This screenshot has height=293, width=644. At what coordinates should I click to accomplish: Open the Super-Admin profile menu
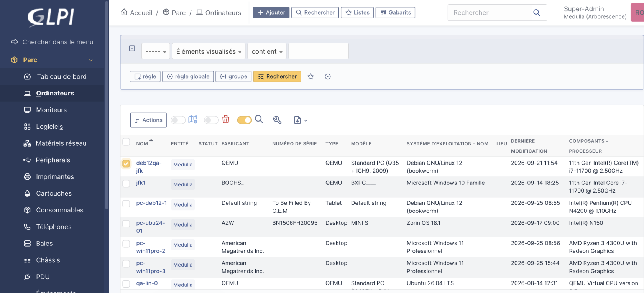[595, 13]
